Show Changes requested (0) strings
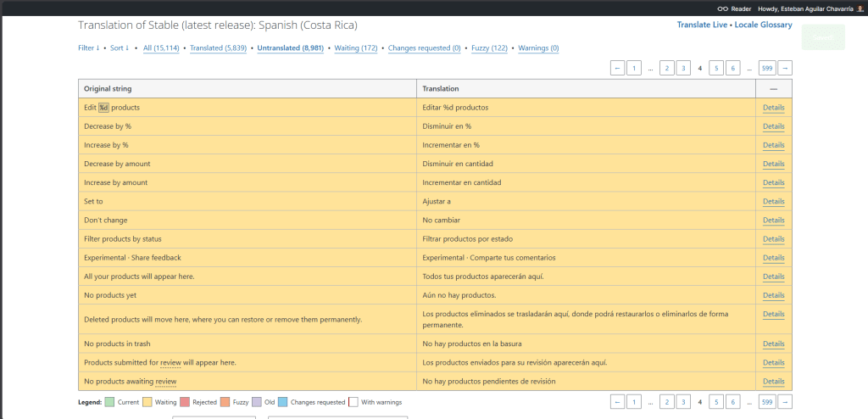868x419 pixels. (x=424, y=48)
